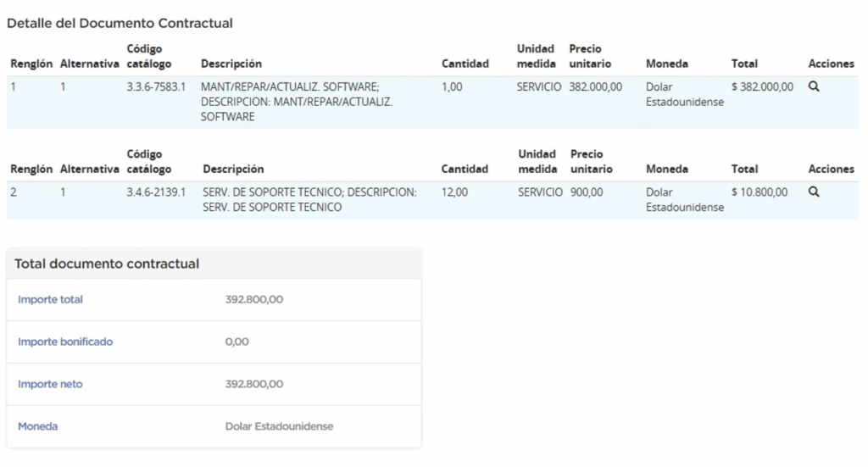Click 'Importe bonificado' label
Image resolution: width=868 pixels, height=467 pixels.
[65, 342]
